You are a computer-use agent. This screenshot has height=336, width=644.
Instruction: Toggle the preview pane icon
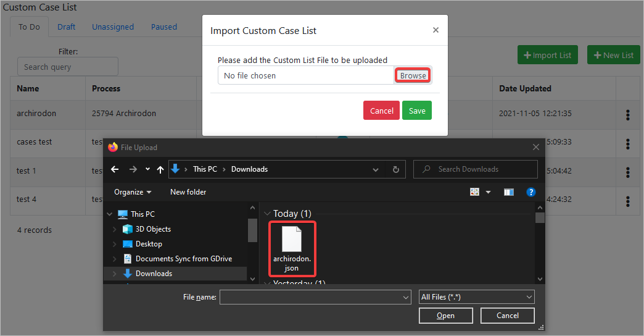[508, 192]
